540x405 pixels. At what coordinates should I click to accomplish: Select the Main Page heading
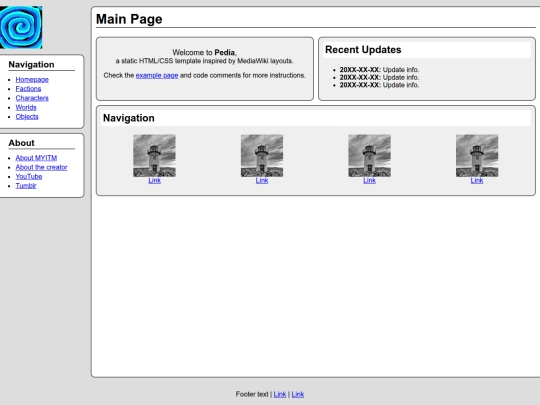click(x=129, y=19)
